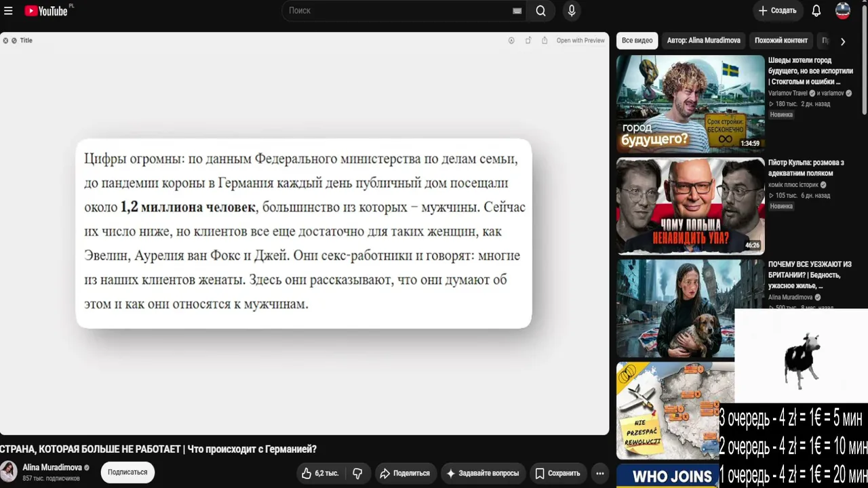Open the title Шведы хотели город будущего
This screenshot has height=488, width=868.
(x=810, y=70)
